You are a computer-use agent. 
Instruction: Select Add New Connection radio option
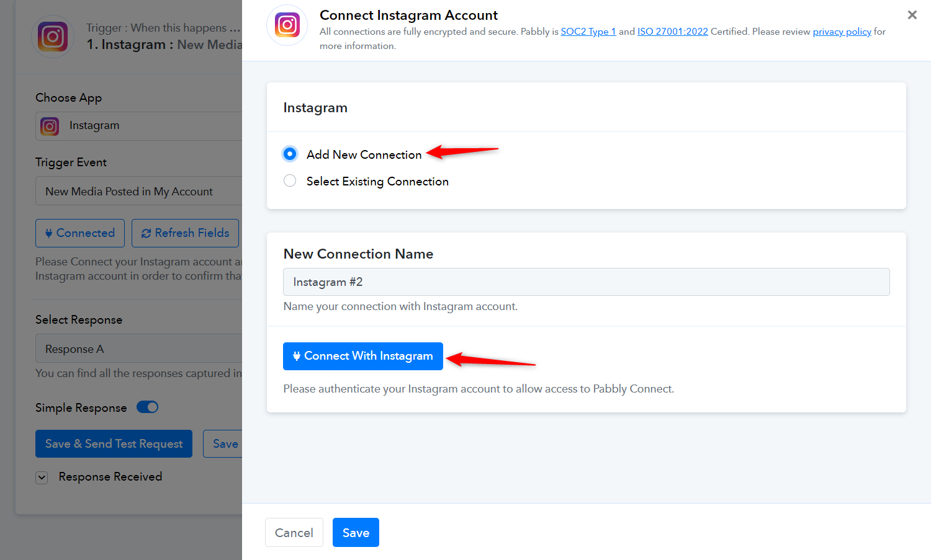click(290, 154)
